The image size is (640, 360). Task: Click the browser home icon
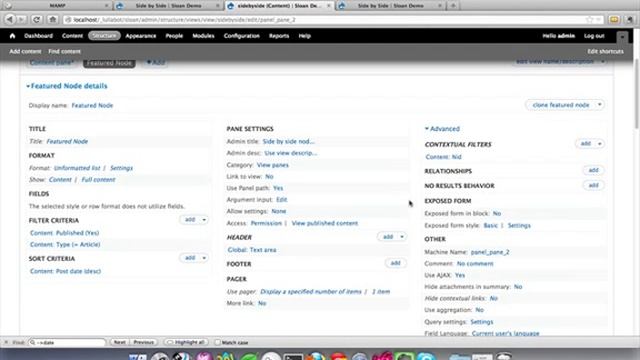click(x=53, y=19)
